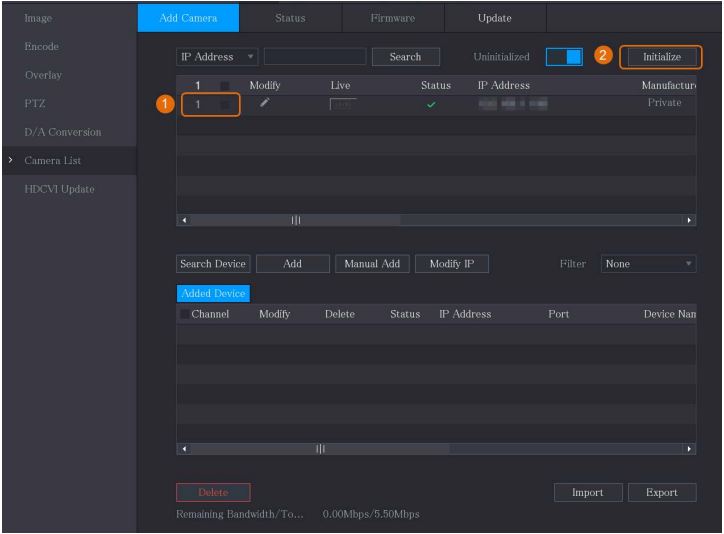Viewport: 724px width, 534px height.
Task: Click the Delete column header in Added Device table
Action: point(340,314)
